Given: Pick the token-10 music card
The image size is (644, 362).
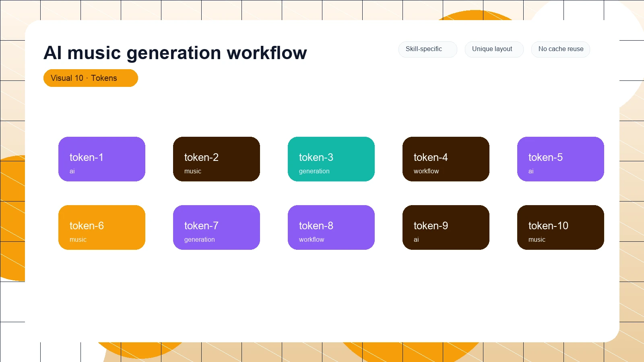Looking at the screenshot, I should (x=561, y=227).
